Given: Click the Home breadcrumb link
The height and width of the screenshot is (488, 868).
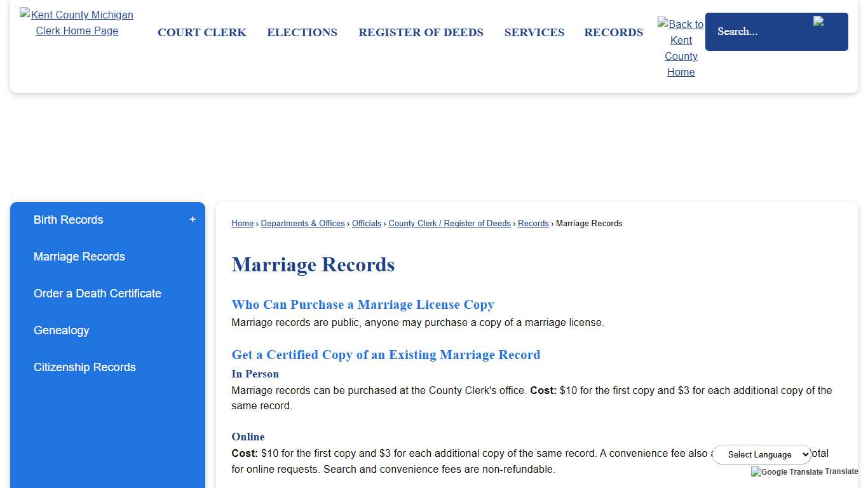Looking at the screenshot, I should 242,223.
